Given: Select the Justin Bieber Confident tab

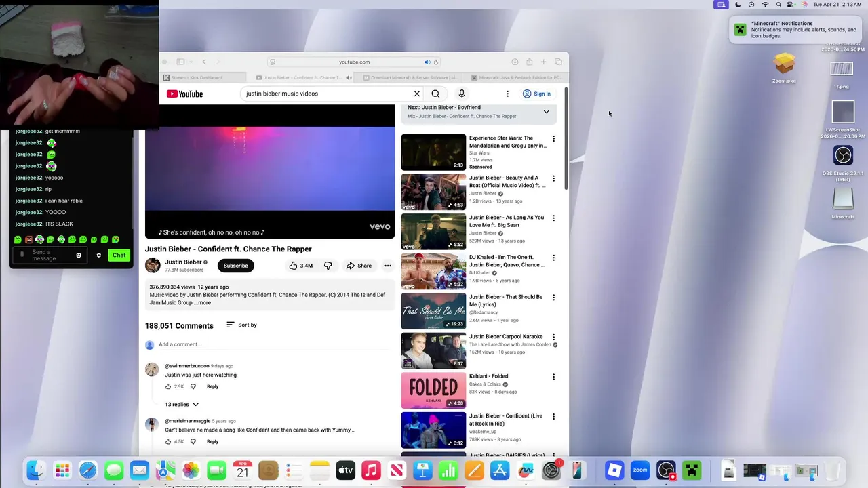Looking at the screenshot, I should [301, 77].
